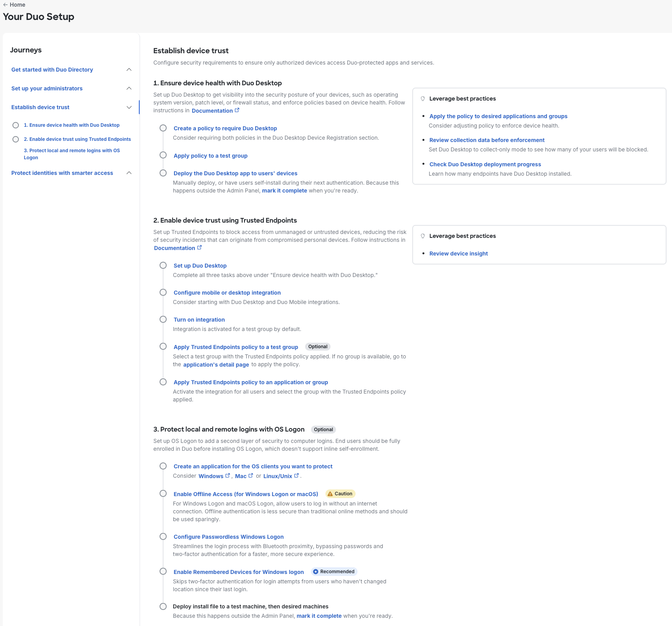Toggle circle for Deploy the Duo Desktop app
The height and width of the screenshot is (626, 672).
[x=163, y=173]
